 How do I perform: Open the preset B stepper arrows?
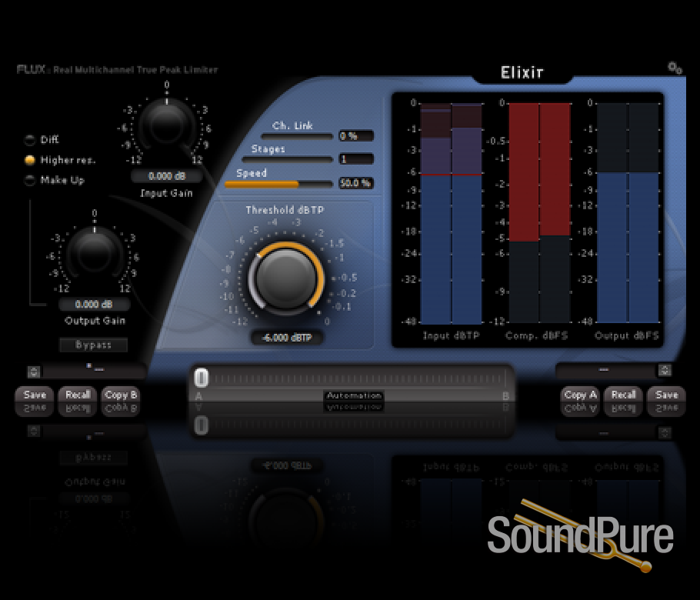[x=665, y=370]
